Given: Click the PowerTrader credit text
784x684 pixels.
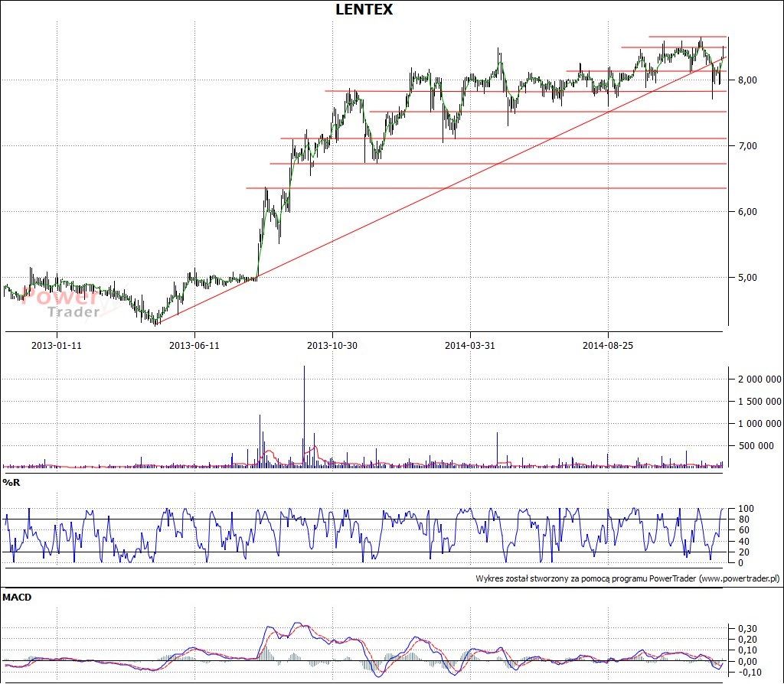Looking at the screenshot, I should 628,578.
